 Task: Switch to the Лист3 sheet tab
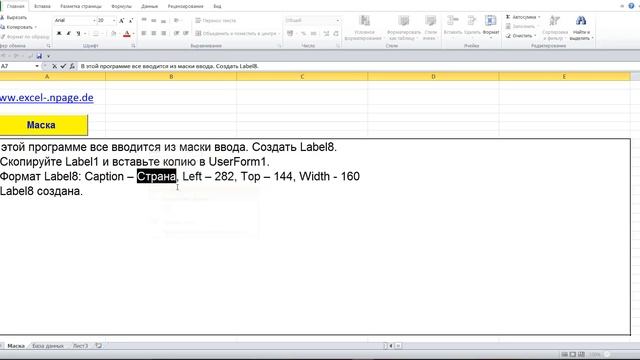(80, 346)
